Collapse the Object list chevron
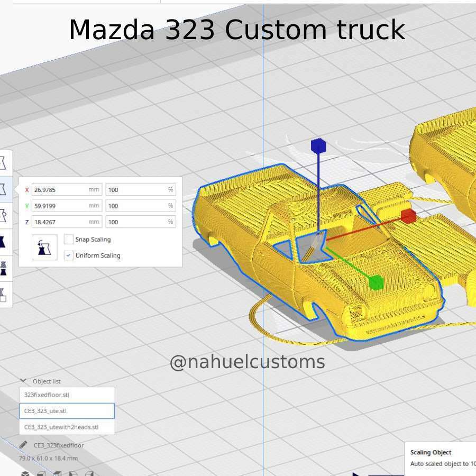The height and width of the screenshot is (476, 476). pos(23,381)
